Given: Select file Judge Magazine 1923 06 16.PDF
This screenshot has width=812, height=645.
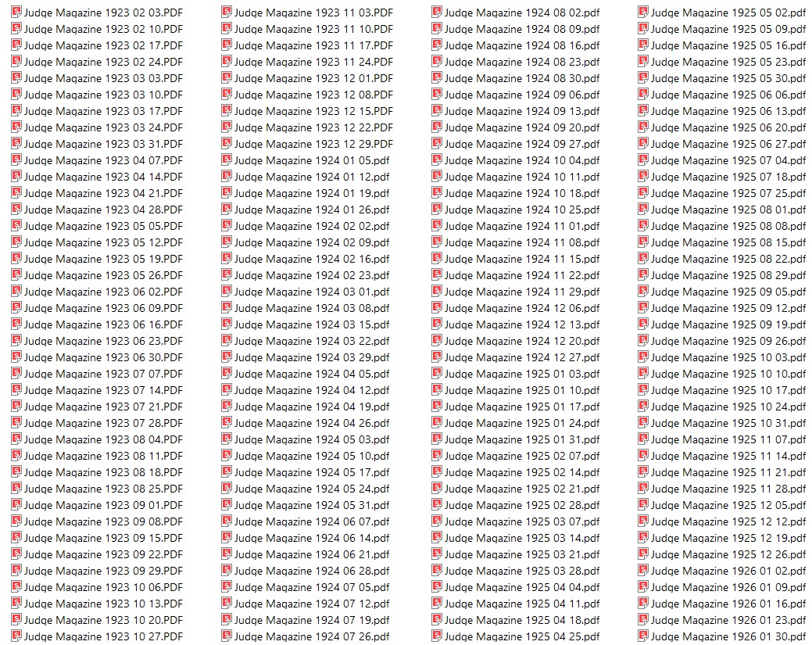Looking at the screenshot, I should [x=97, y=324].
